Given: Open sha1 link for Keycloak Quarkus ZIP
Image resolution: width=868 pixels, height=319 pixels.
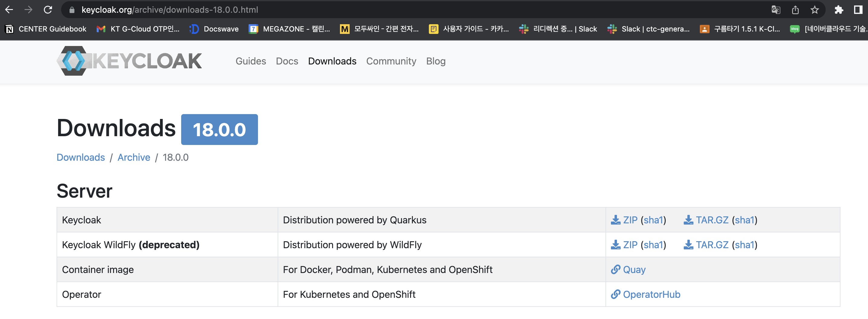Looking at the screenshot, I should point(653,220).
